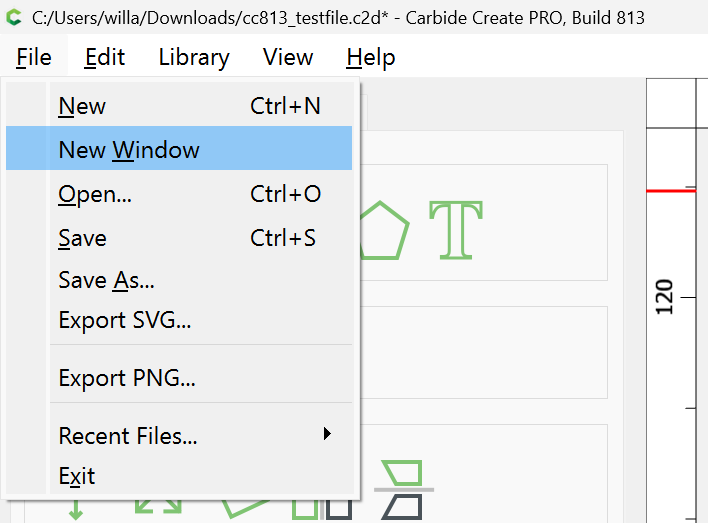Open the Library menu

(x=194, y=57)
